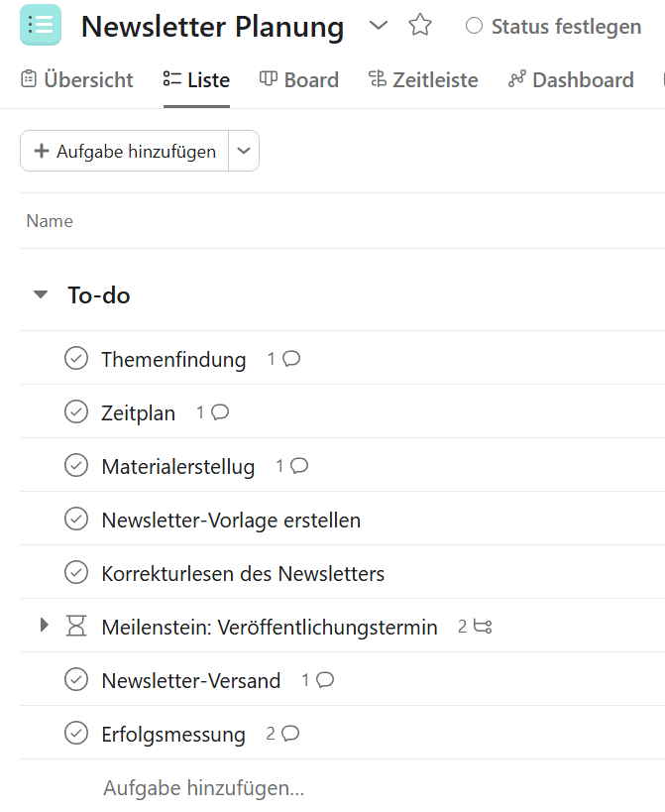Open comments on Erfolgsmessung task
Screen dimensions: 665x812
coord(290,734)
